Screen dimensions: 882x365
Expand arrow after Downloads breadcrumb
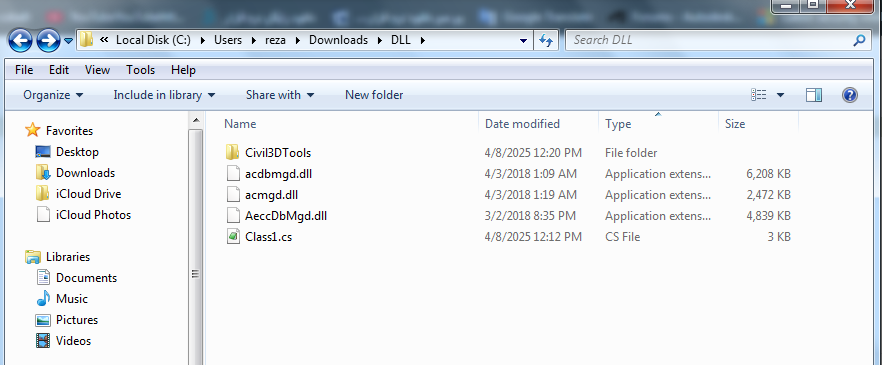coord(380,40)
